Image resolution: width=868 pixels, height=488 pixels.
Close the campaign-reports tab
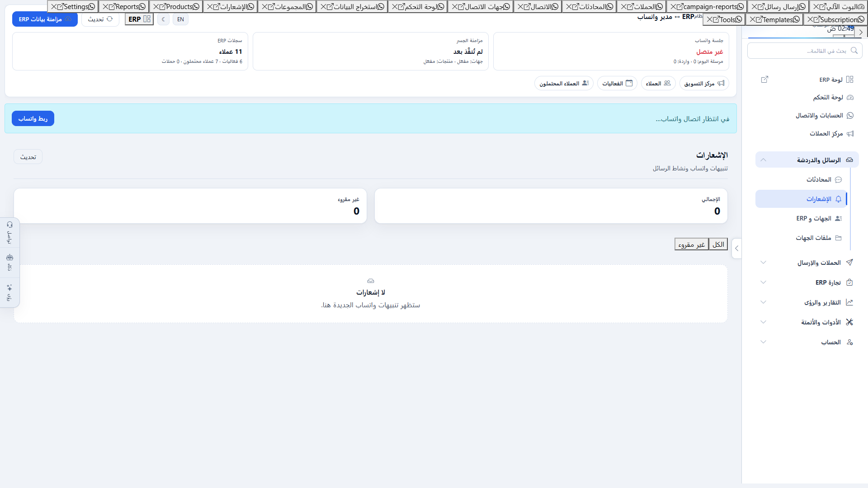(x=673, y=7)
